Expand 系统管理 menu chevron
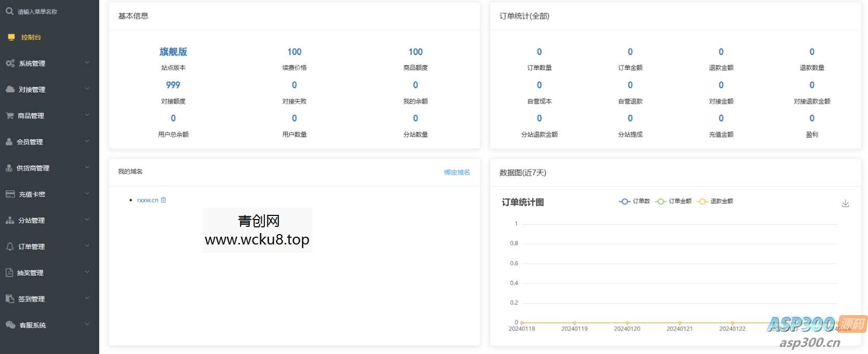This screenshot has height=354, width=868. pos(87,63)
